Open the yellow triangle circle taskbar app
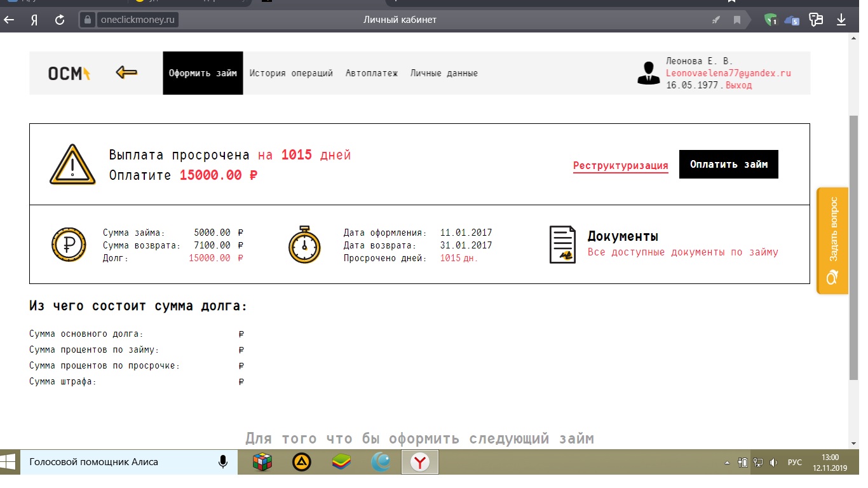This screenshot has height=488, width=868. 302,462
